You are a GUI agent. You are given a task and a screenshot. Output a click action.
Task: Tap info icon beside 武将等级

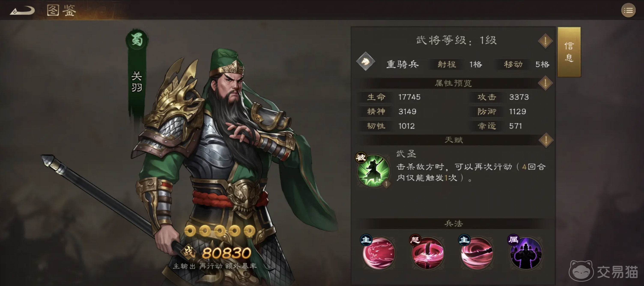pos(545,41)
